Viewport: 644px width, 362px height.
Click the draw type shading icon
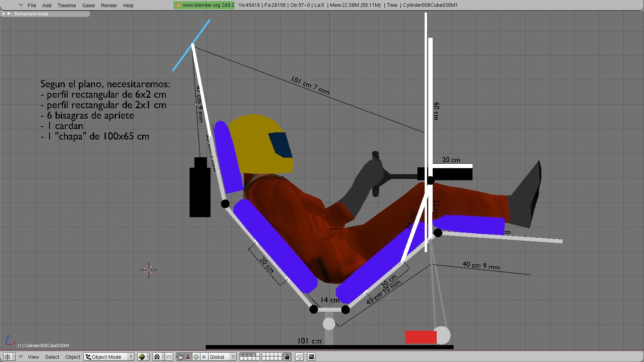pyautogui.click(x=142, y=357)
